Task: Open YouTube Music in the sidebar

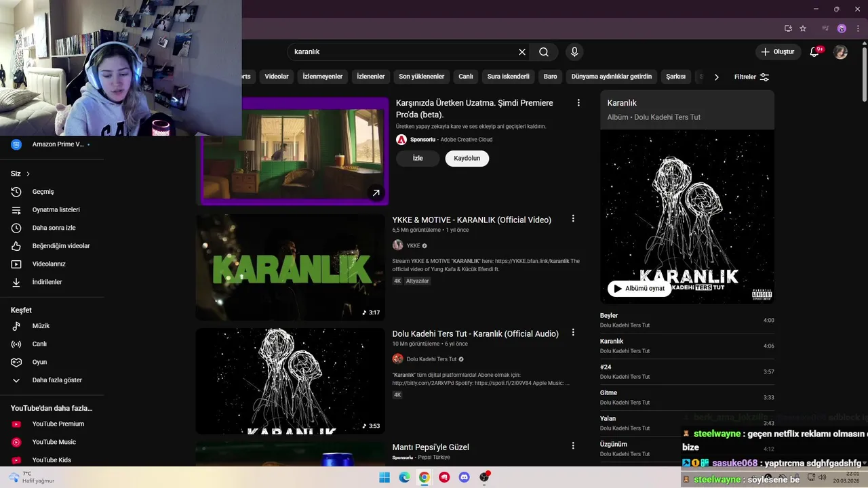Action: coord(52,442)
